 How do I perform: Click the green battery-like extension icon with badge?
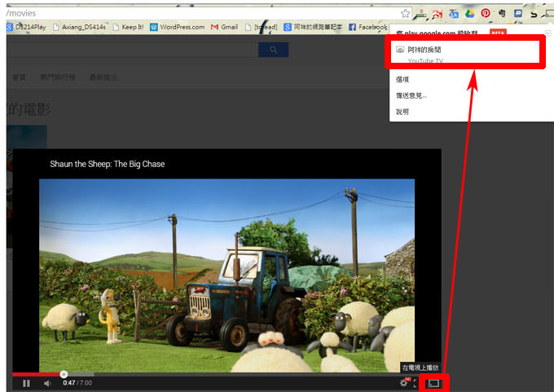(421, 14)
